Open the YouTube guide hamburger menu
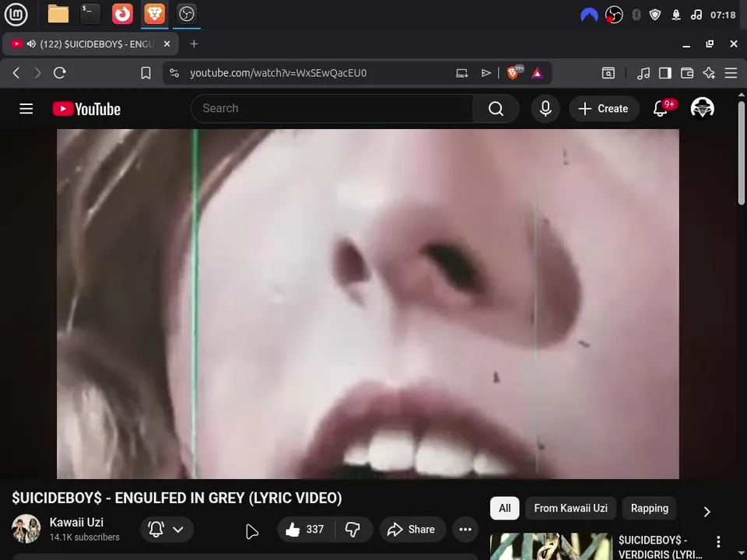The image size is (747, 560). coord(26,109)
